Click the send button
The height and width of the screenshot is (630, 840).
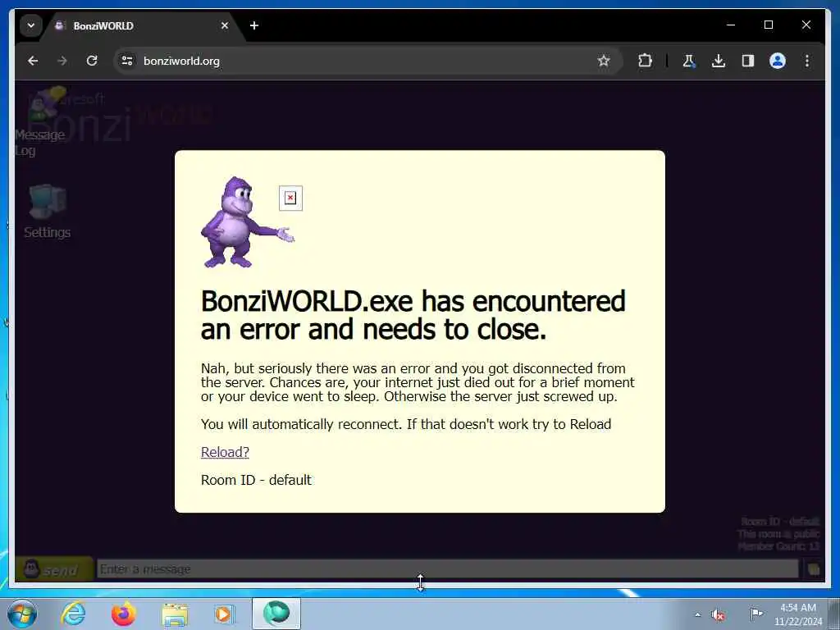pos(54,569)
